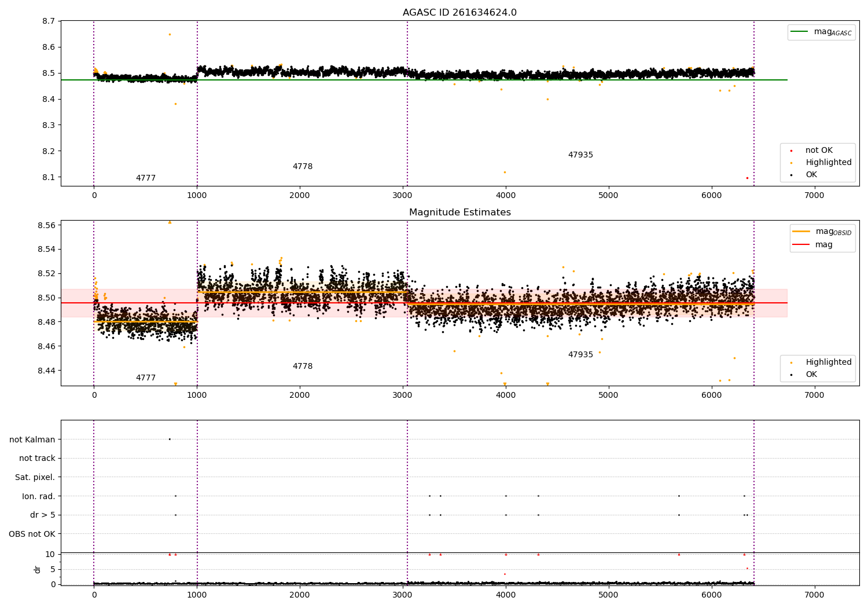
Task: Click "47935" in the Magnitude Estimates plot
Action: [x=580, y=355]
